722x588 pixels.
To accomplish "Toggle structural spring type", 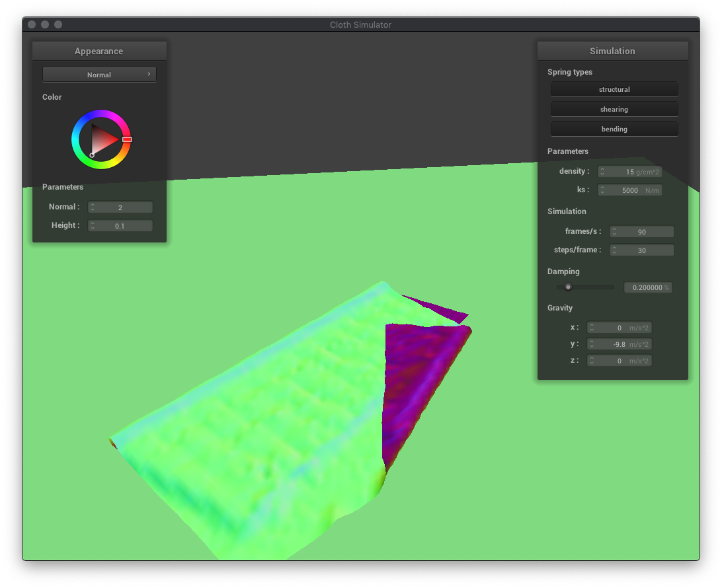I will coord(614,89).
